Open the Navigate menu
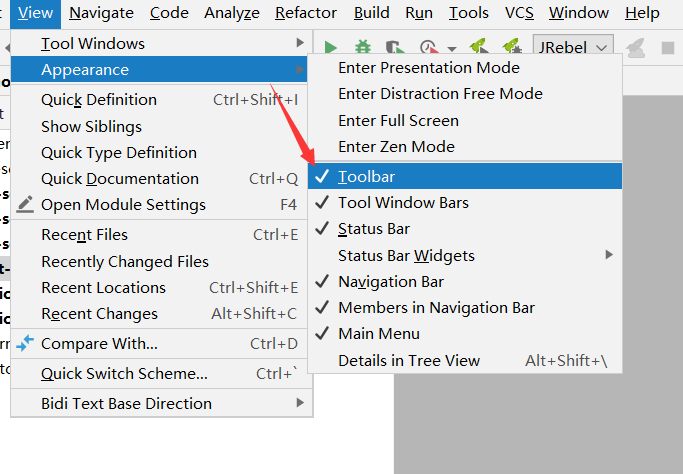The height and width of the screenshot is (474, 683). 101,13
